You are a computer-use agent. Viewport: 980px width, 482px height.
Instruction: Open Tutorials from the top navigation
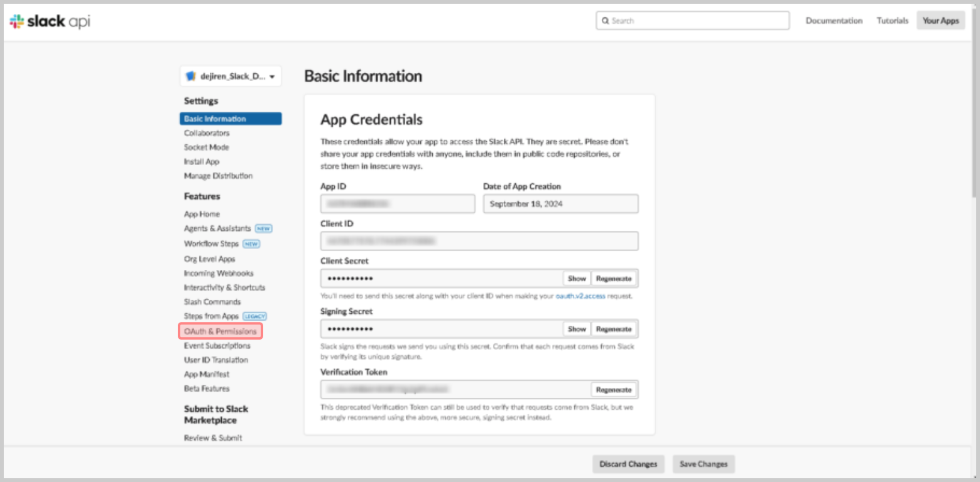click(x=892, y=21)
